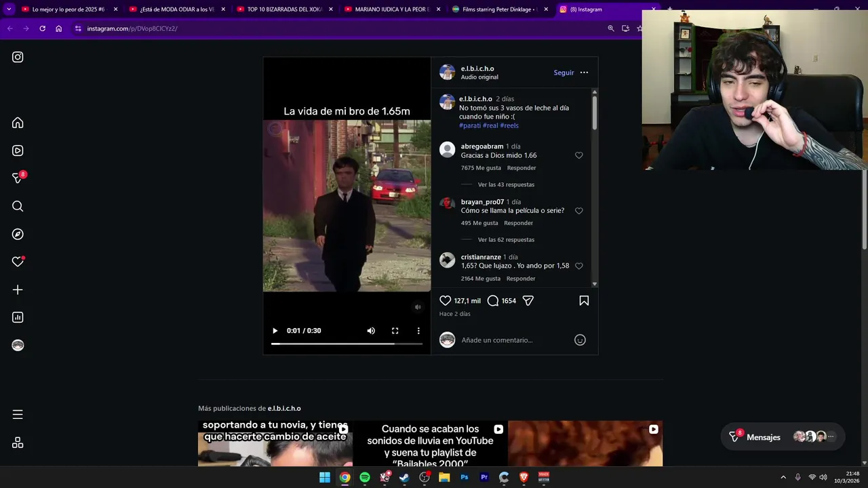This screenshot has height=488, width=868.
Task: Click the Instagram logo in the sidebar
Action: pos(18,57)
